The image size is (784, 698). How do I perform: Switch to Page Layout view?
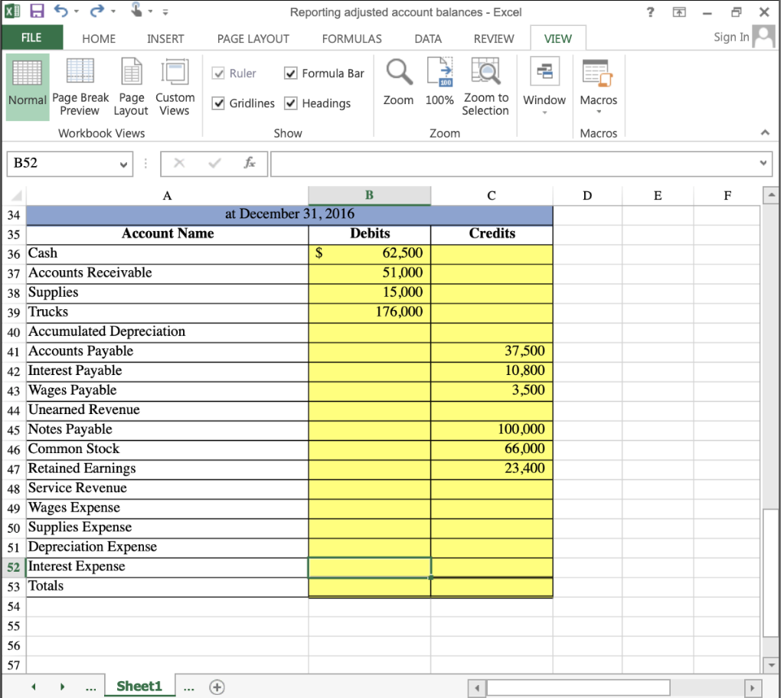(x=131, y=86)
